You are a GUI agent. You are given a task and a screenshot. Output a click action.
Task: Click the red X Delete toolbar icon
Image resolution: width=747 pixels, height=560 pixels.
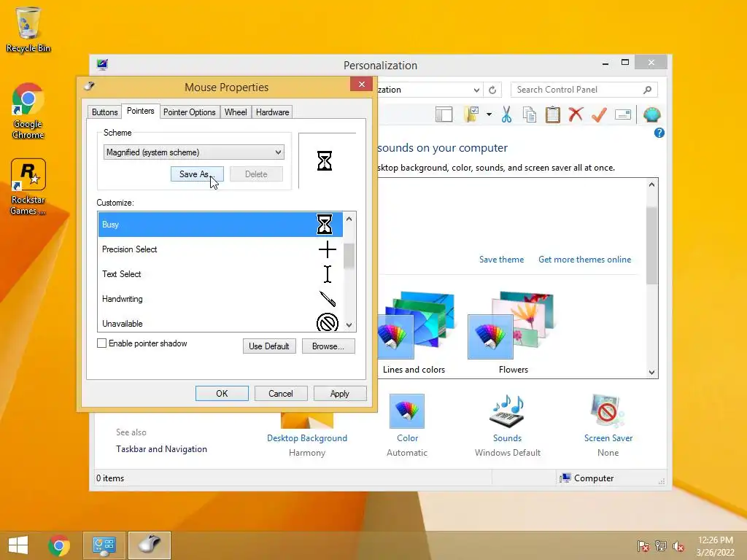click(576, 114)
